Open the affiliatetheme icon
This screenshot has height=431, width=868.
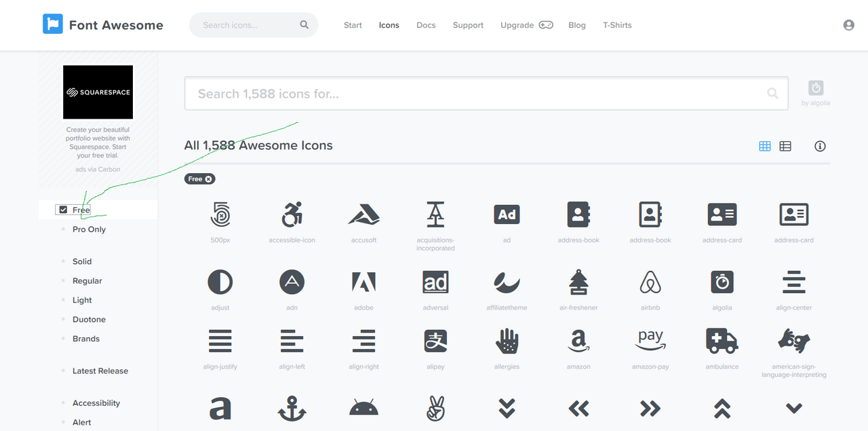[507, 282]
